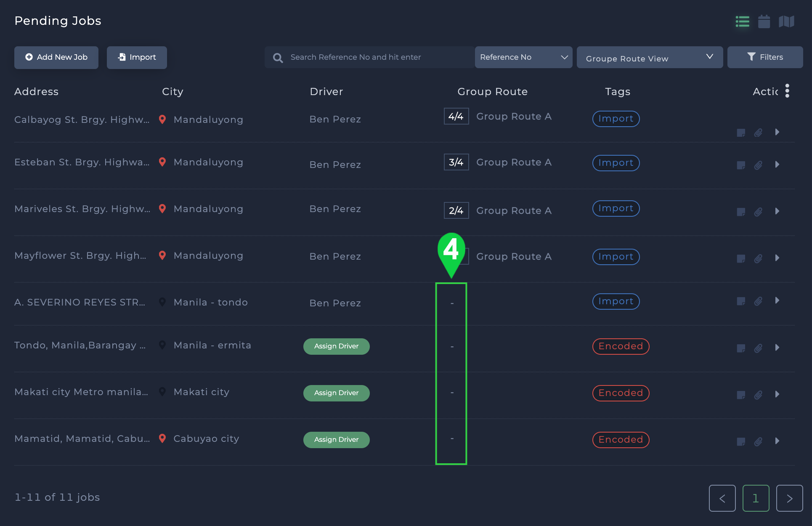Expand the Reference No dropdown filter
Image resolution: width=812 pixels, height=526 pixels.
[x=523, y=57]
